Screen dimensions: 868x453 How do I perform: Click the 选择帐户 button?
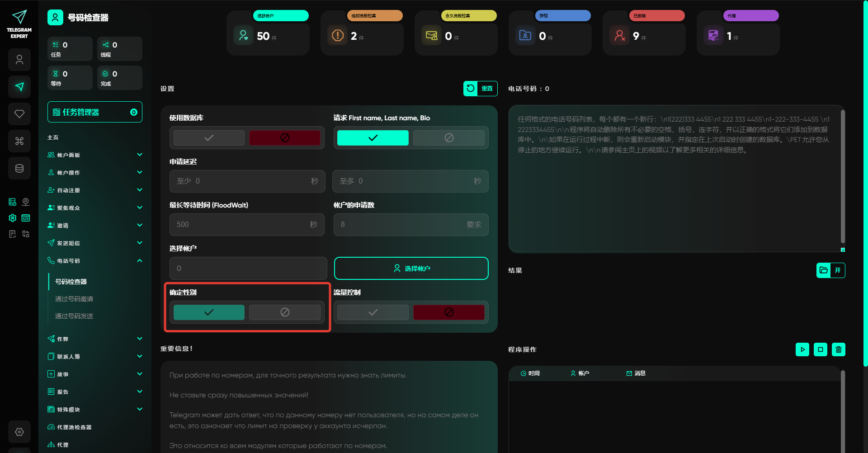click(411, 269)
